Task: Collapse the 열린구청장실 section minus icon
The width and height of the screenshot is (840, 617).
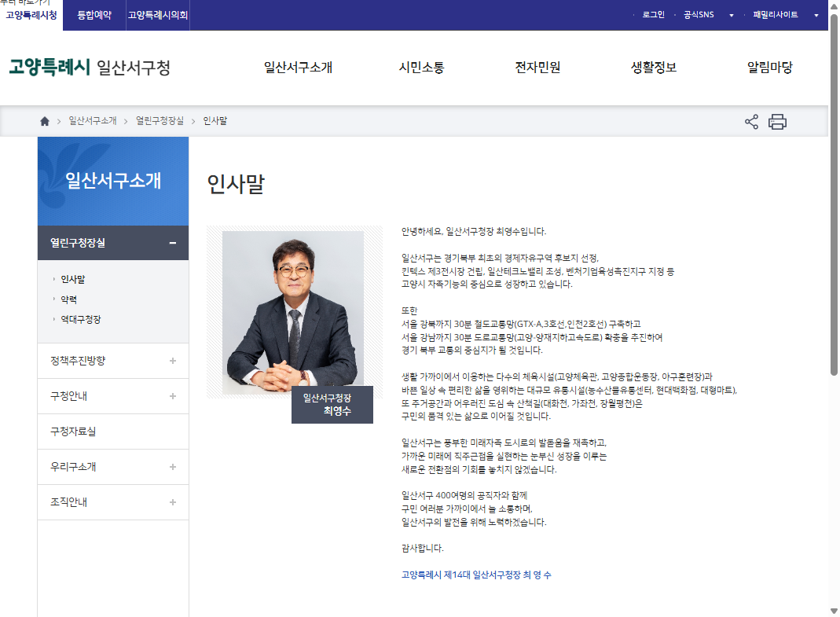Action: (x=173, y=243)
